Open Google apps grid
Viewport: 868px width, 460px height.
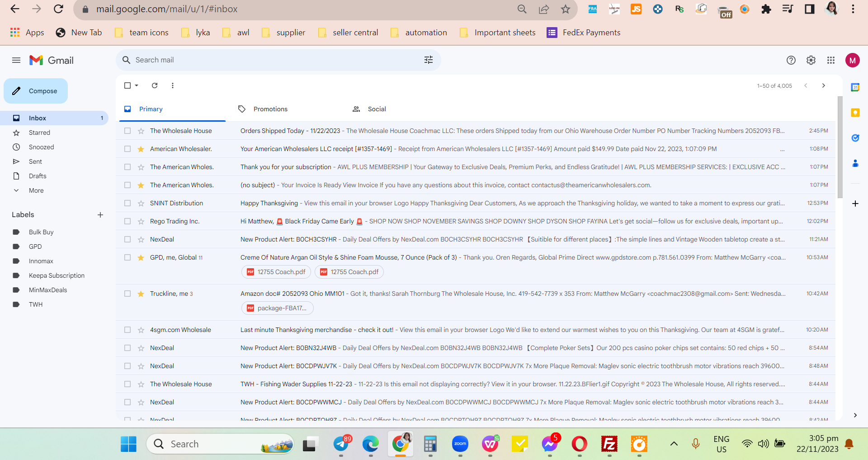click(x=831, y=60)
